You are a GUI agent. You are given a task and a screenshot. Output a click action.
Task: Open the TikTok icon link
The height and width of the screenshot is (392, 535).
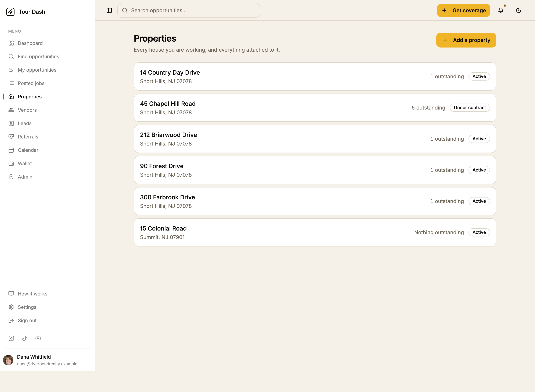25,338
